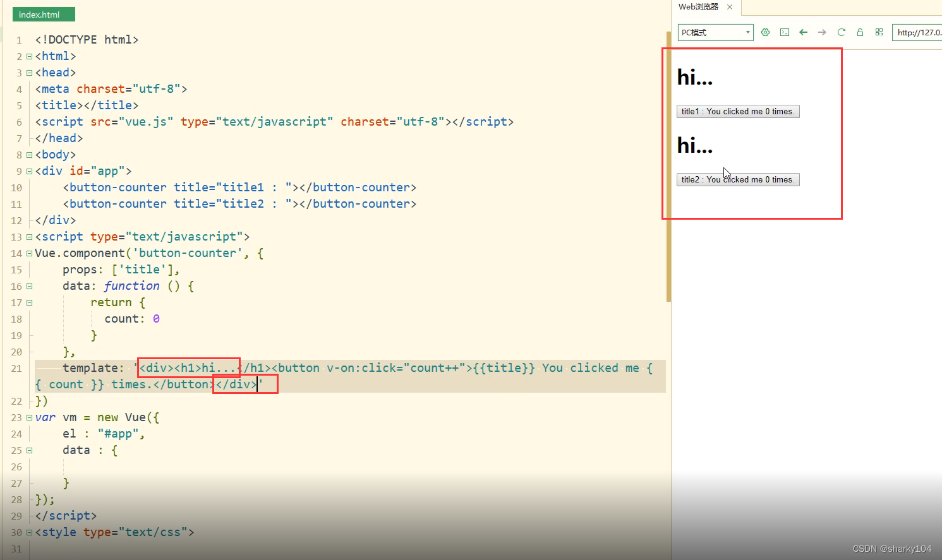
Task: Click the 'props' keyword on line 15
Action: click(x=80, y=270)
